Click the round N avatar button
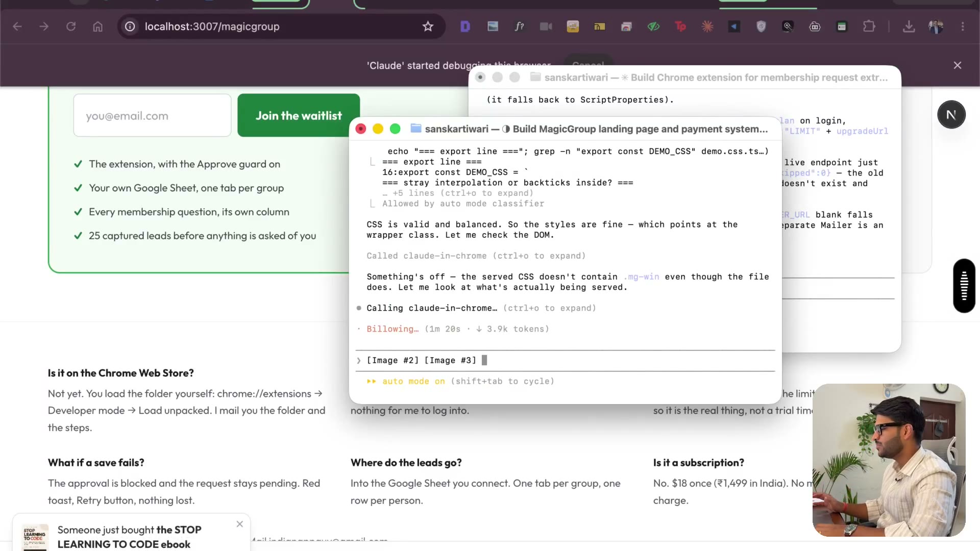Image resolution: width=980 pixels, height=551 pixels. click(x=951, y=115)
